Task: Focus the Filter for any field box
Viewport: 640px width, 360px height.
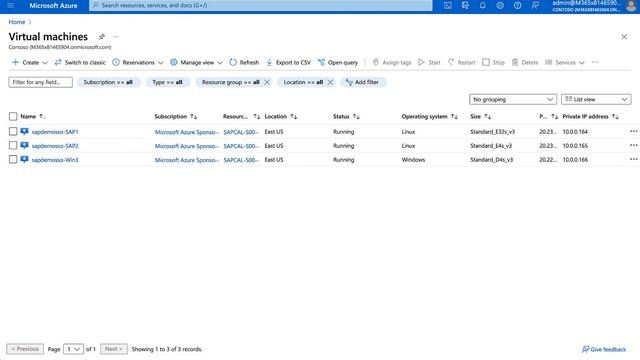Action: [x=40, y=82]
